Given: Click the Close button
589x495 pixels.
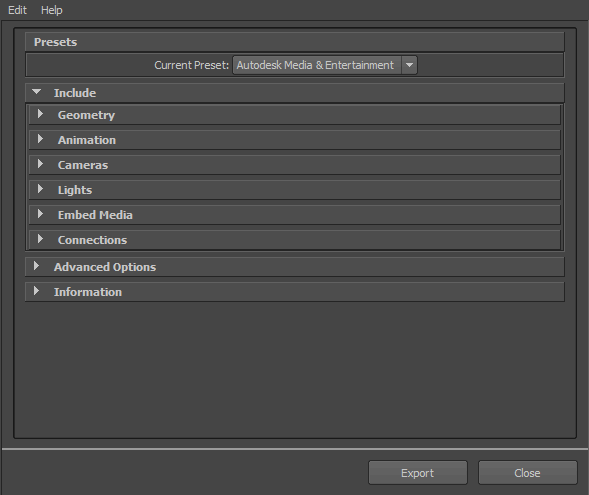Looking at the screenshot, I should point(527,473).
